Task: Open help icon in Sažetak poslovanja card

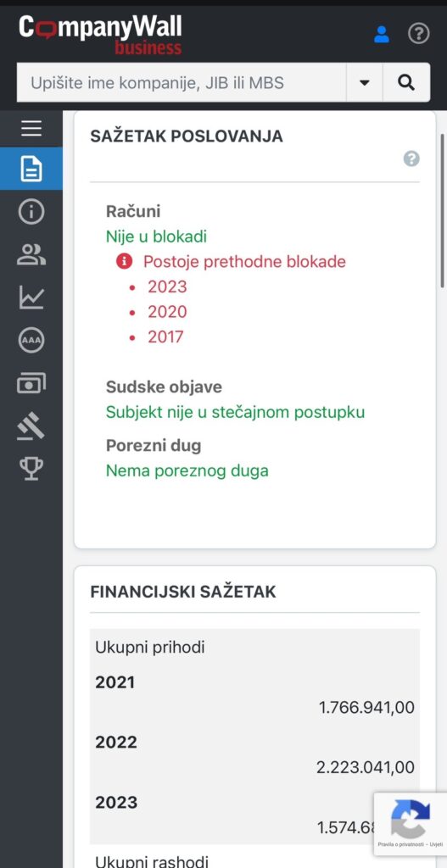Action: [x=411, y=159]
